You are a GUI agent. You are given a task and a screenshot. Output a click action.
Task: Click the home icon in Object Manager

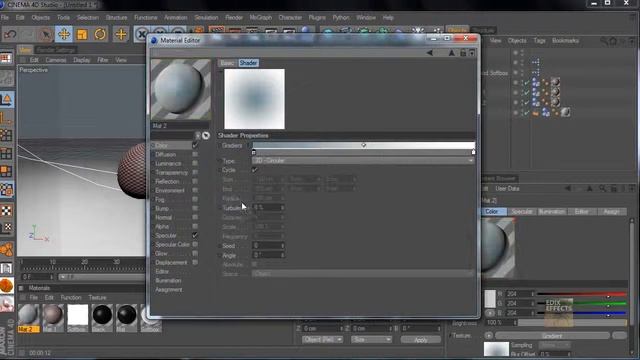(613, 41)
